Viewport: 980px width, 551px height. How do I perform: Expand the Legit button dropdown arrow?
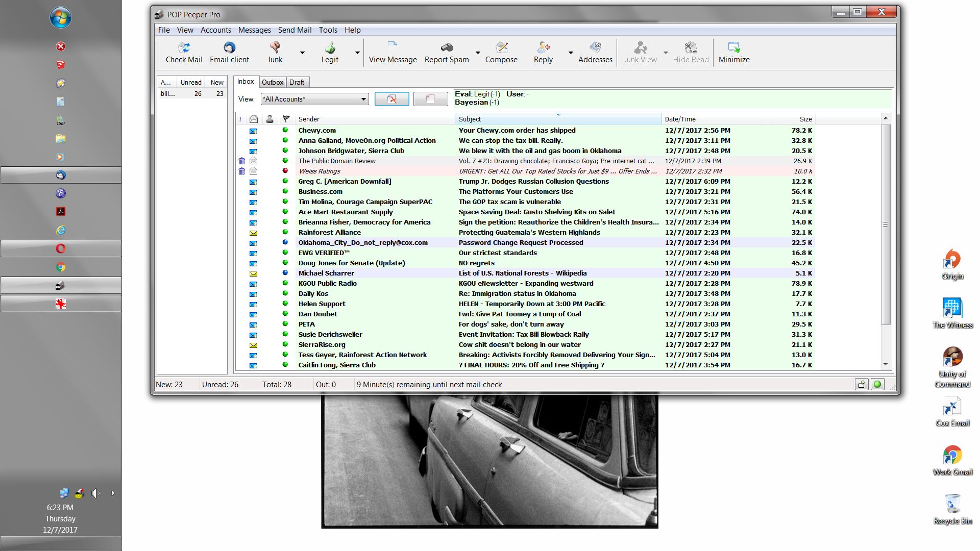point(357,53)
